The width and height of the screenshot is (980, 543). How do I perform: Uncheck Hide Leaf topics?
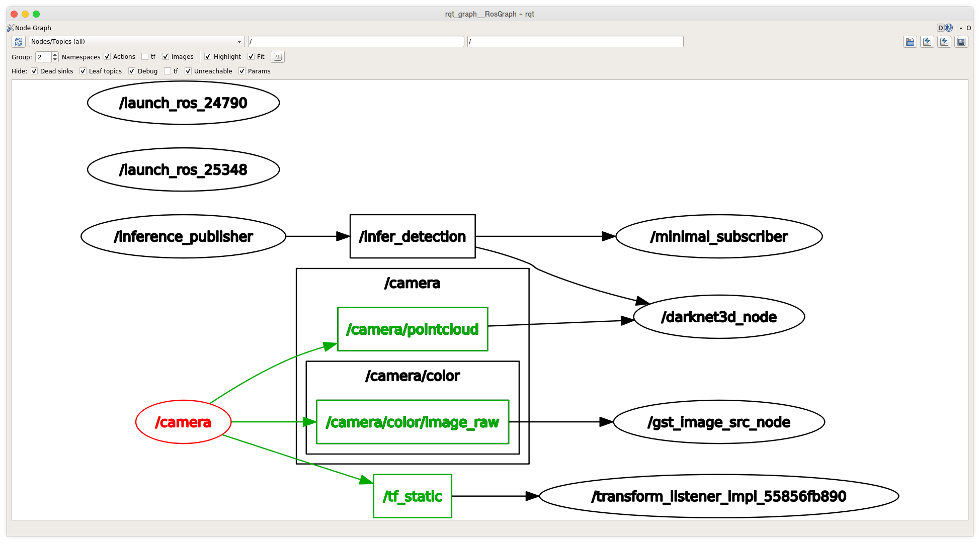83,71
